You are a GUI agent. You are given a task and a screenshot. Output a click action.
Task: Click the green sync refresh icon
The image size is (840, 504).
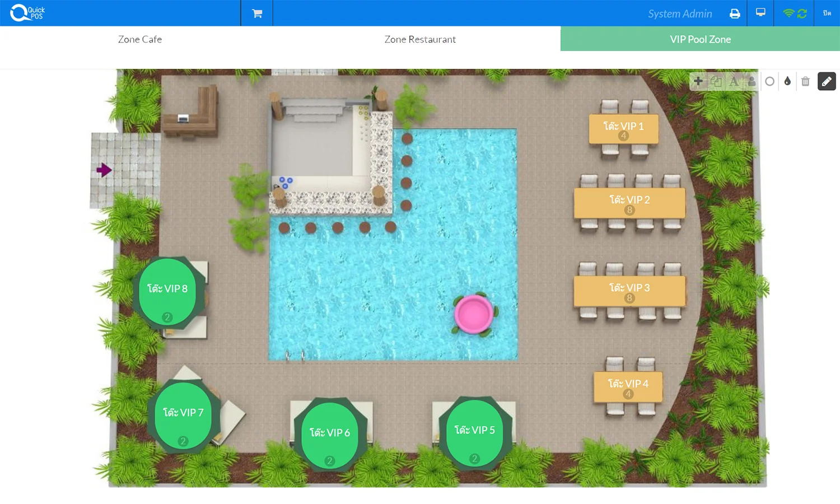tap(802, 13)
